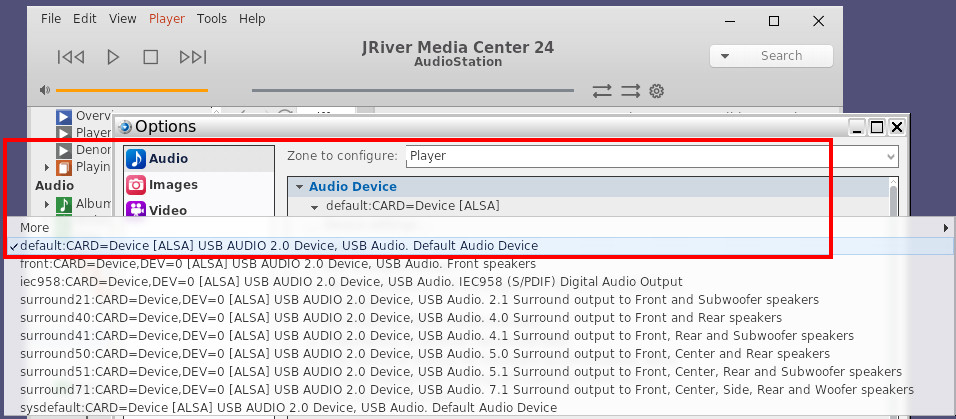Start playback with the play button
This screenshot has width=956, height=419.
tap(113, 57)
